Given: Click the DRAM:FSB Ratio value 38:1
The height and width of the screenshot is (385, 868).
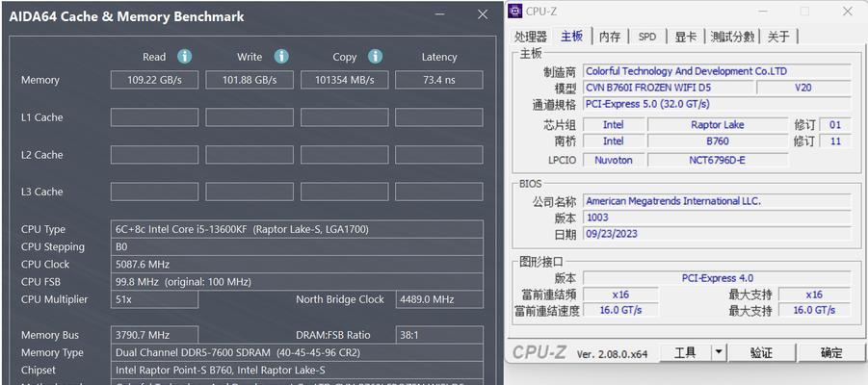Looking at the screenshot, I should [439, 335].
